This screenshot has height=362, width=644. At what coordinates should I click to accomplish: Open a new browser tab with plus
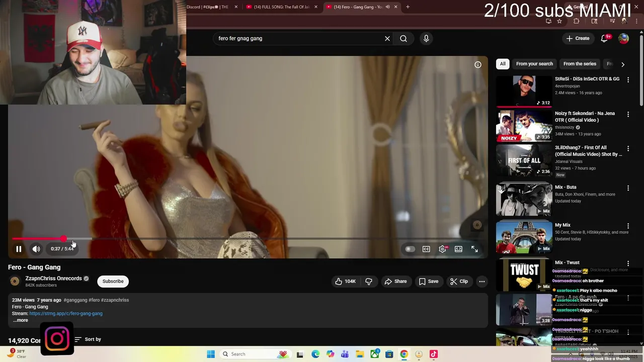tap(408, 7)
